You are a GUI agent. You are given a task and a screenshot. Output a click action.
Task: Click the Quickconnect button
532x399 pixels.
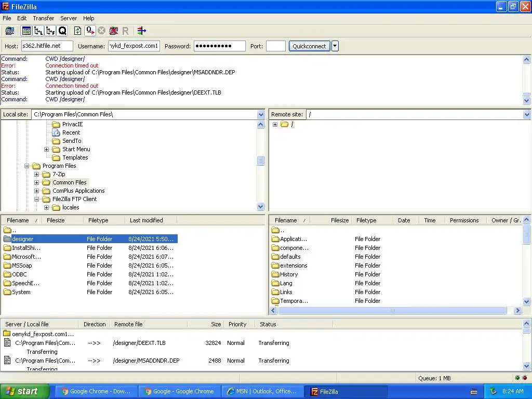tap(309, 46)
